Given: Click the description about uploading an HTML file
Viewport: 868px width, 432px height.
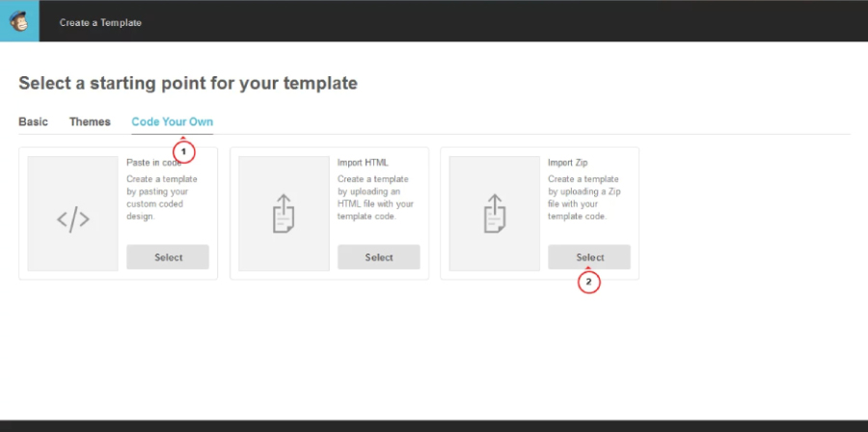Looking at the screenshot, I should click(375, 198).
